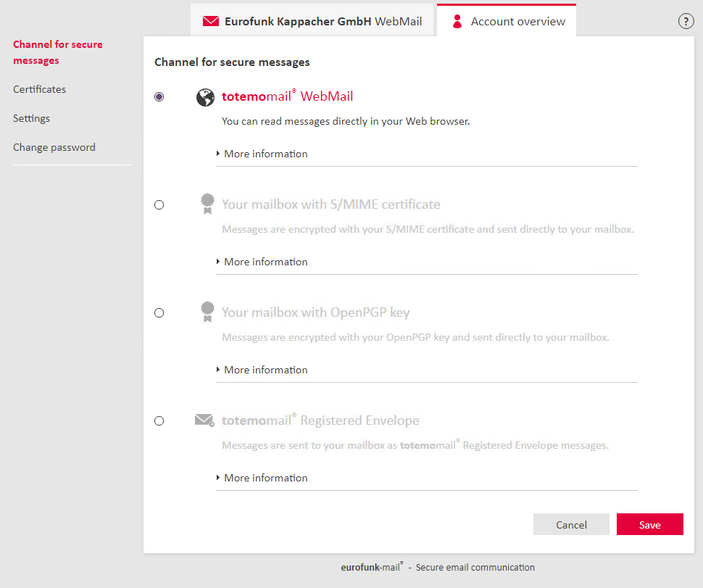The width and height of the screenshot is (703, 588).
Task: Click the red envelope WebMail icon
Action: click(211, 21)
